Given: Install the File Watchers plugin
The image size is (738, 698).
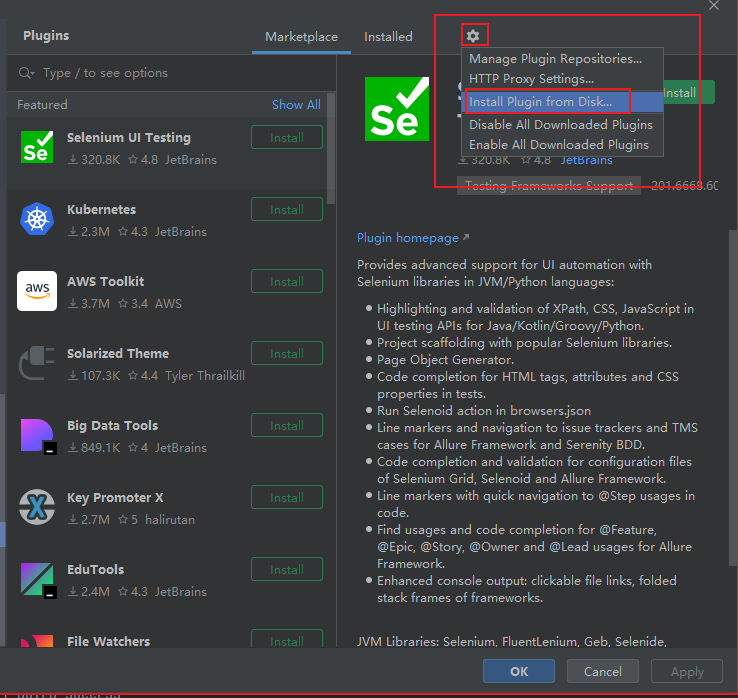Looking at the screenshot, I should pyautogui.click(x=287, y=639).
